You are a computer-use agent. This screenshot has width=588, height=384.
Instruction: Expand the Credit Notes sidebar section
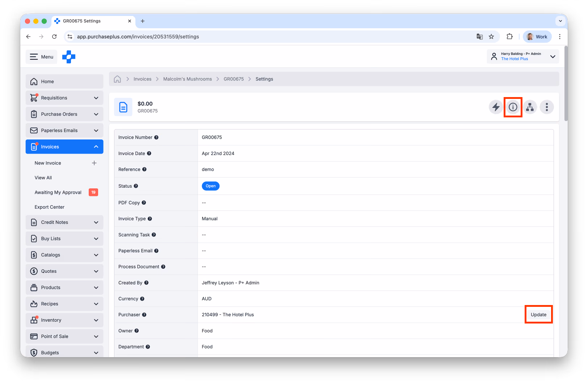tap(64, 222)
